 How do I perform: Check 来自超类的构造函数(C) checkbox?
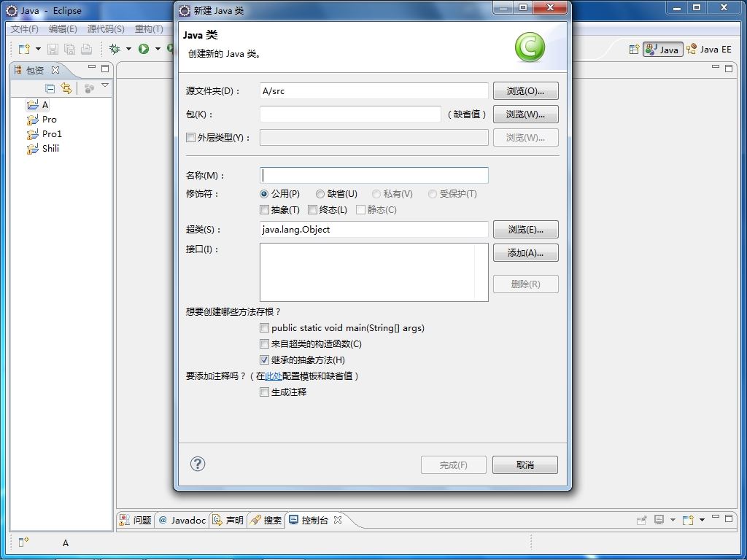(x=264, y=344)
